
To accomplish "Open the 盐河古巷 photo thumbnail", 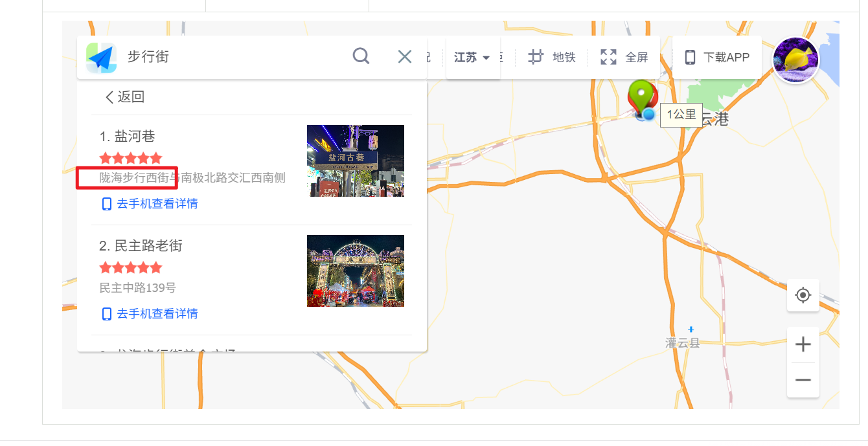I will coord(355,161).
